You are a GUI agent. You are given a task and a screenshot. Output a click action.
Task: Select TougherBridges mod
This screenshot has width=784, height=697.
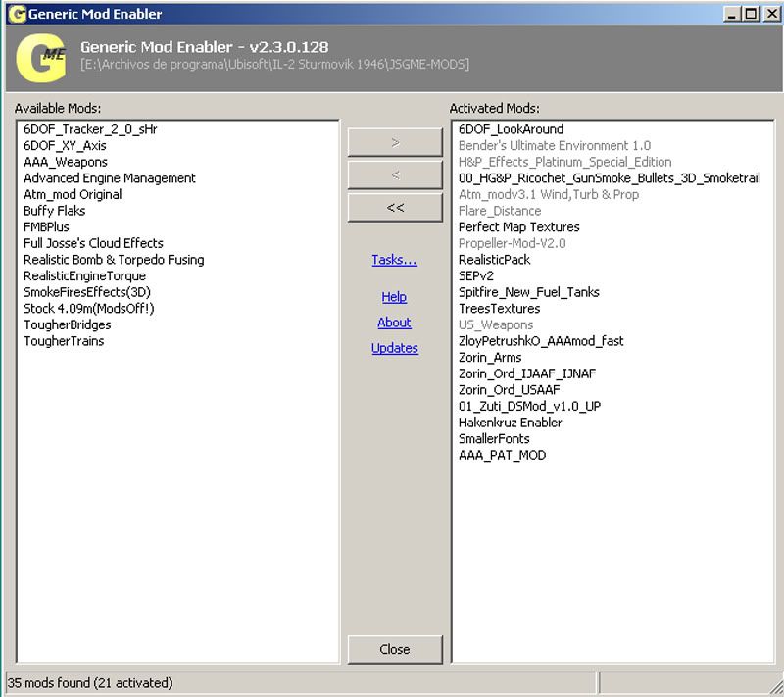(x=68, y=324)
